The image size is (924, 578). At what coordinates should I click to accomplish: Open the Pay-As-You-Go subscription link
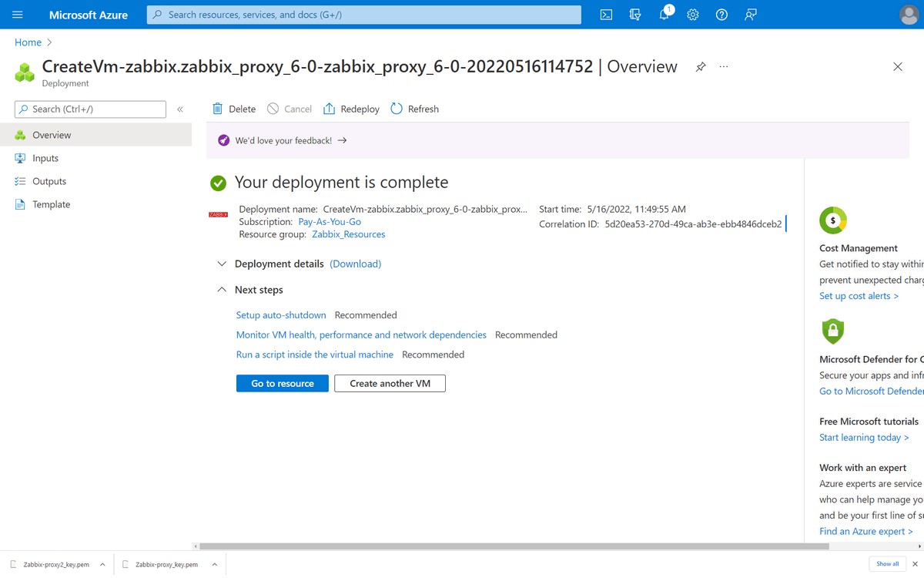330,222
